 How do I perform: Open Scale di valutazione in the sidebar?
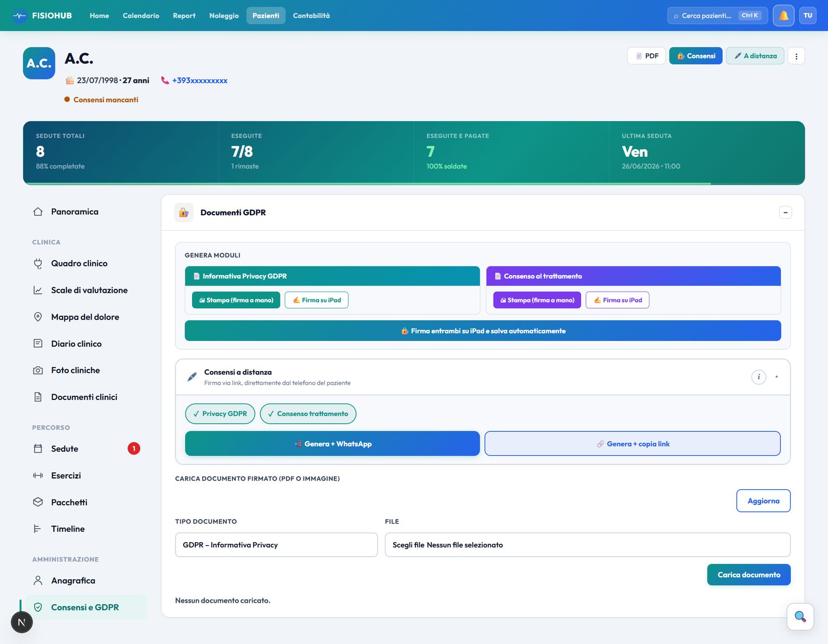coord(86,290)
